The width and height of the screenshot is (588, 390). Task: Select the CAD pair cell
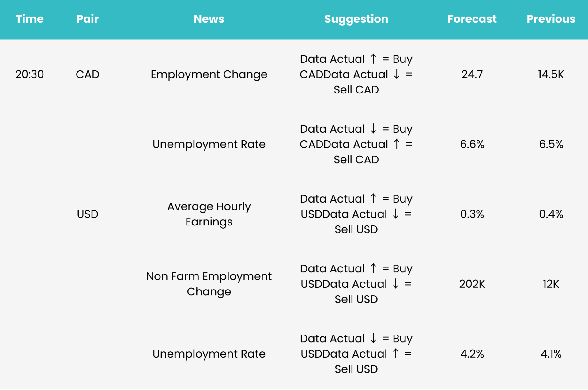coord(88,74)
